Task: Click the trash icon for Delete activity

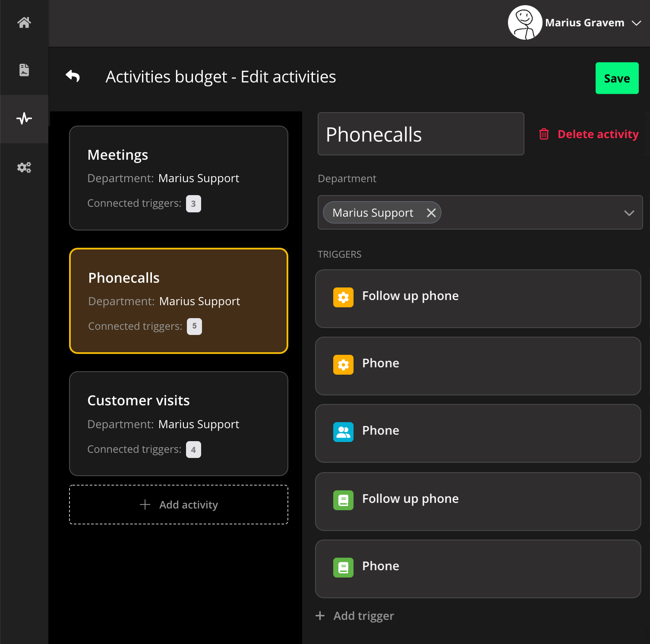Action: [544, 134]
